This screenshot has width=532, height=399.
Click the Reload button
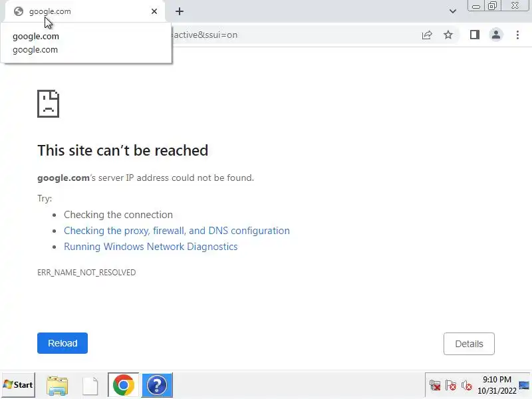coord(63,343)
